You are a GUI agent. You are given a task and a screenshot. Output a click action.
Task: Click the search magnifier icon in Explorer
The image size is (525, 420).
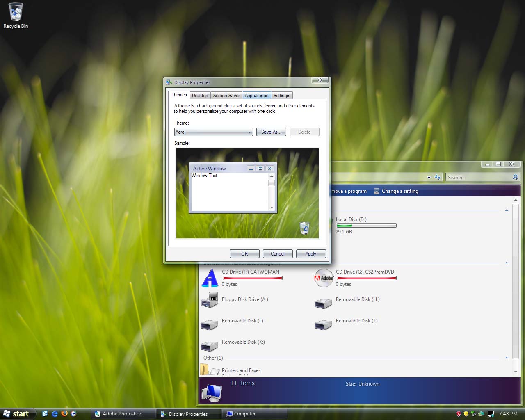(x=515, y=177)
